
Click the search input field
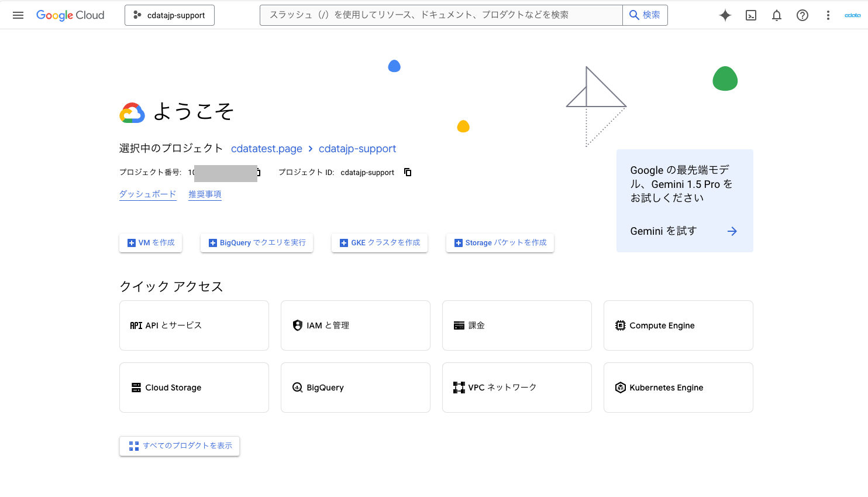441,15
